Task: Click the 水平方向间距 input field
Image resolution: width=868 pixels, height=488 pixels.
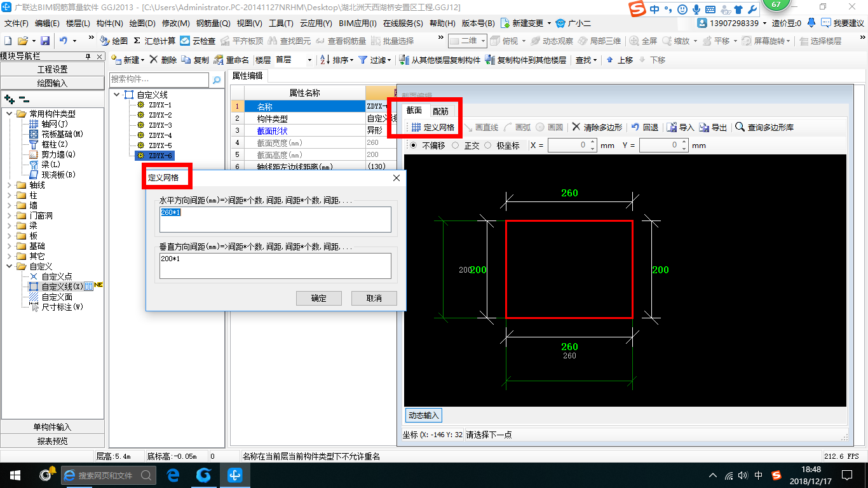Action: tap(275, 219)
